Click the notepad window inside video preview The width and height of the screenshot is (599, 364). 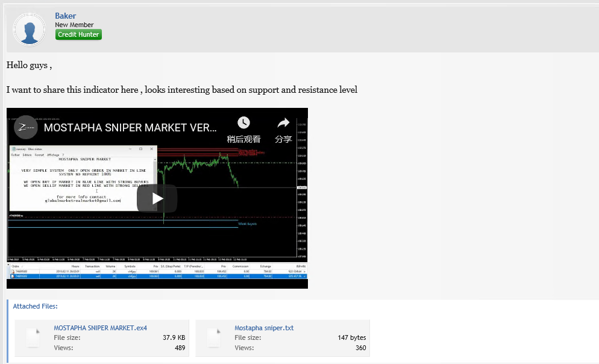click(x=82, y=178)
